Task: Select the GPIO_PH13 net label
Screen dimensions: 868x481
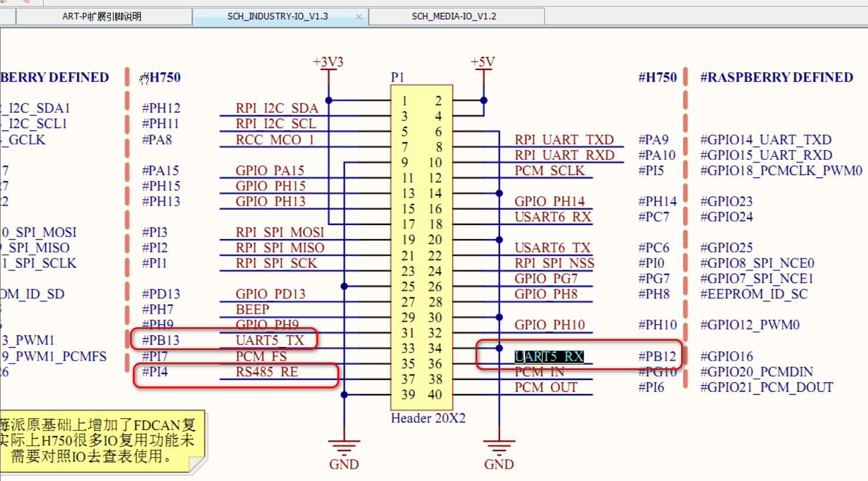Action: tap(271, 201)
